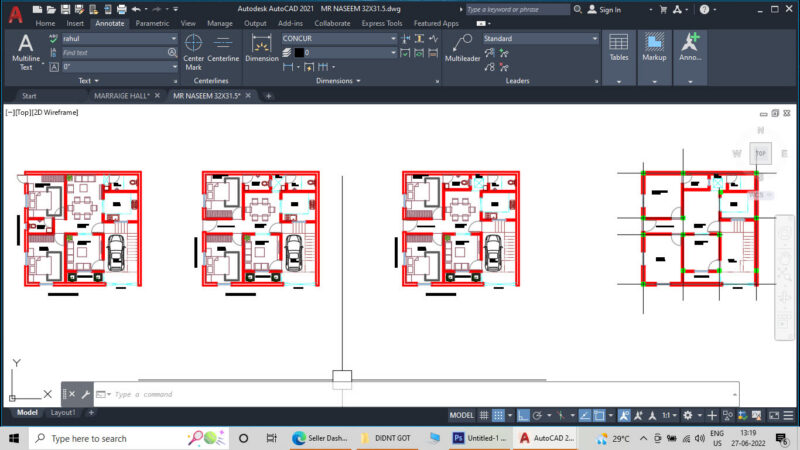Expand the Dimensions panel options

coord(338,81)
